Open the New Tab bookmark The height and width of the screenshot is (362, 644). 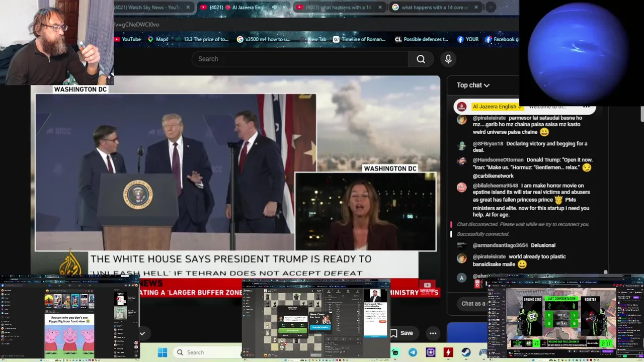(312, 39)
